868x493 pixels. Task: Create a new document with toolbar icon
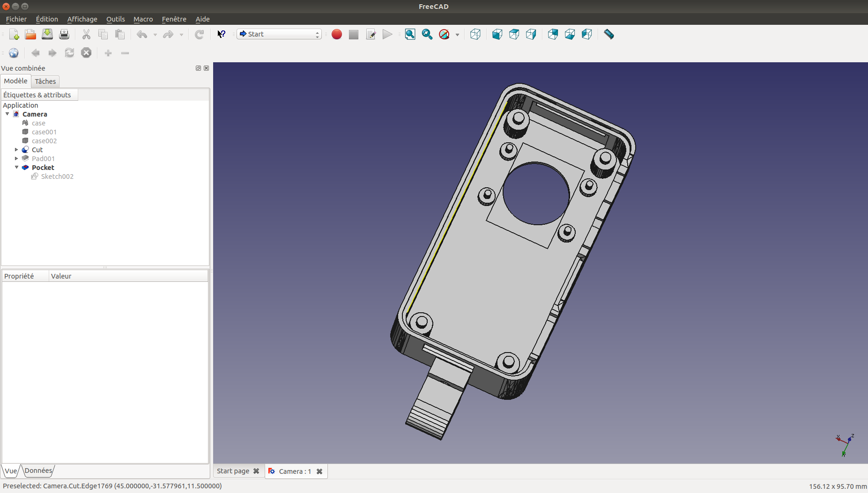pyautogui.click(x=14, y=34)
